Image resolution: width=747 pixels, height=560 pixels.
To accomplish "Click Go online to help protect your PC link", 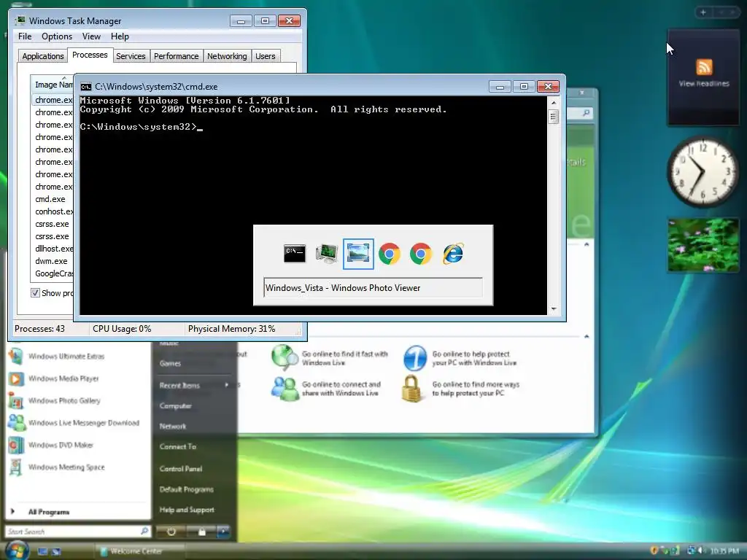I will 474,358.
